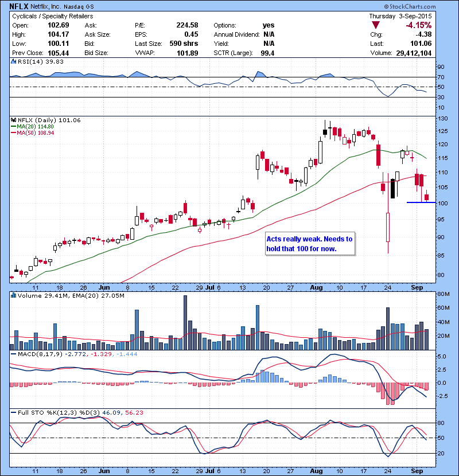
Task: Select the High value 104.17
Action: [x=59, y=34]
